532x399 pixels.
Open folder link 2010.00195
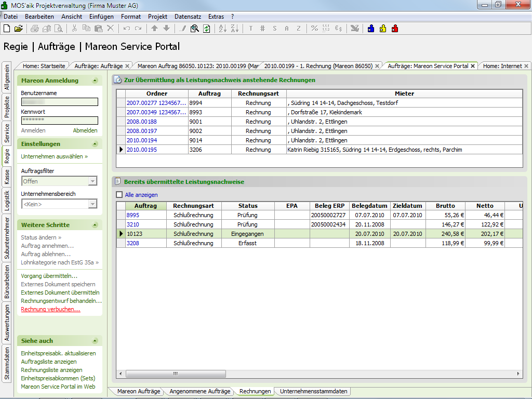pos(142,150)
